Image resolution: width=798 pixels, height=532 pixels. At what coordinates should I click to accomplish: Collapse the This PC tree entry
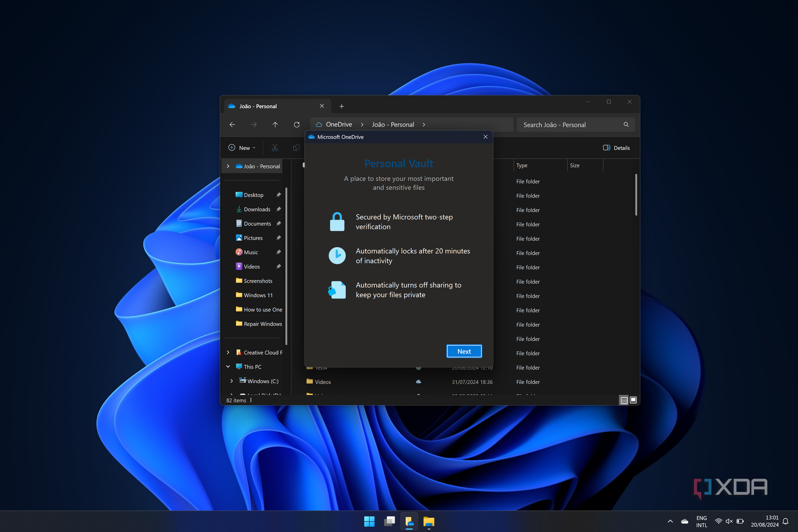228,366
